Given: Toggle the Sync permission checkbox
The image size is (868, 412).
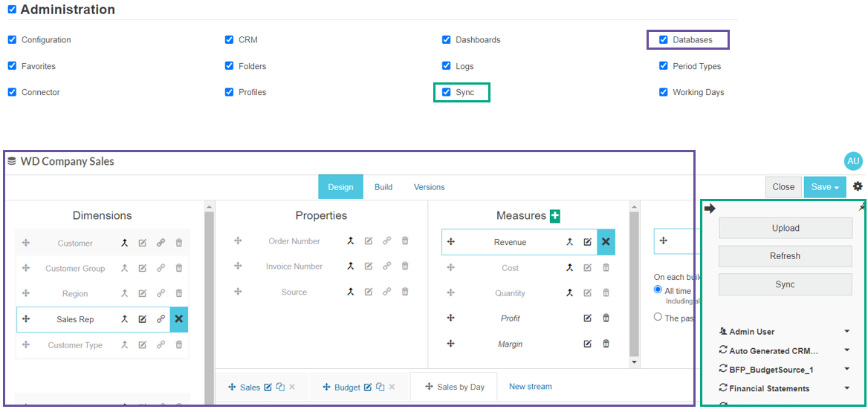Looking at the screenshot, I should click(x=446, y=93).
